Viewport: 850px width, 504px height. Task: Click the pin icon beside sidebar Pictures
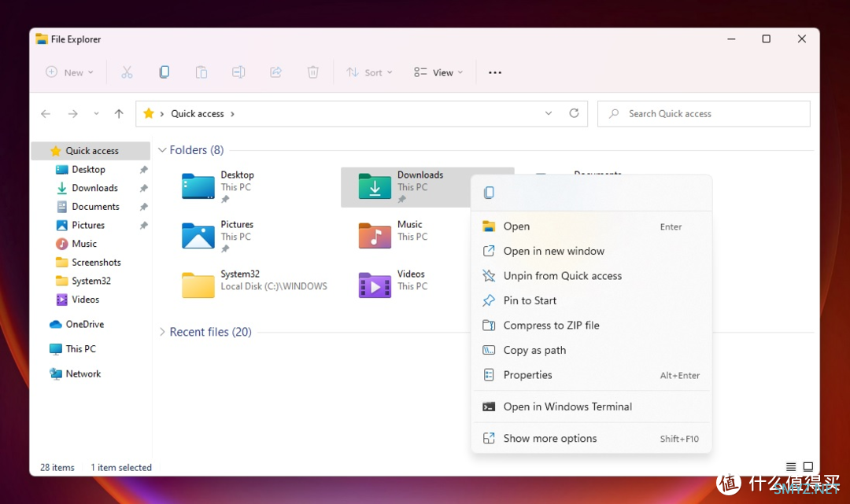(x=144, y=225)
